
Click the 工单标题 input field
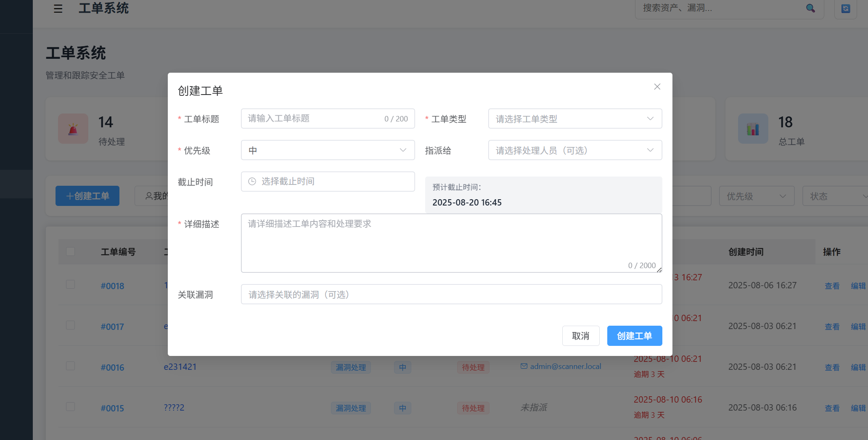point(313,119)
